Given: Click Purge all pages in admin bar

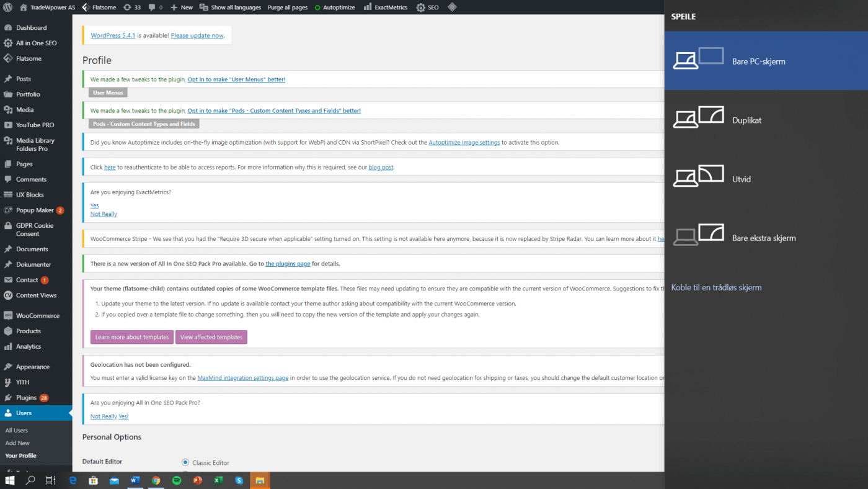Looking at the screenshot, I should [288, 7].
